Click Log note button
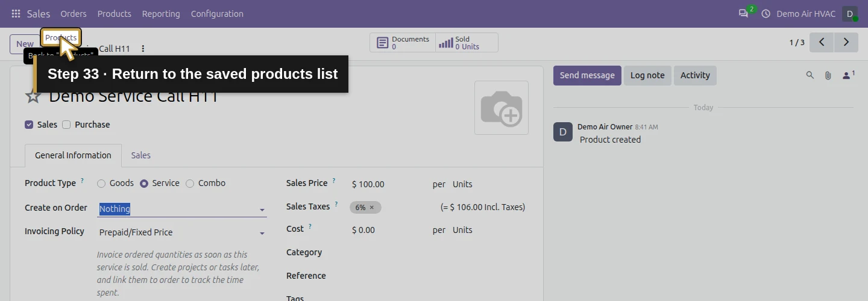Viewport: 868px width, 301px height. [647, 75]
